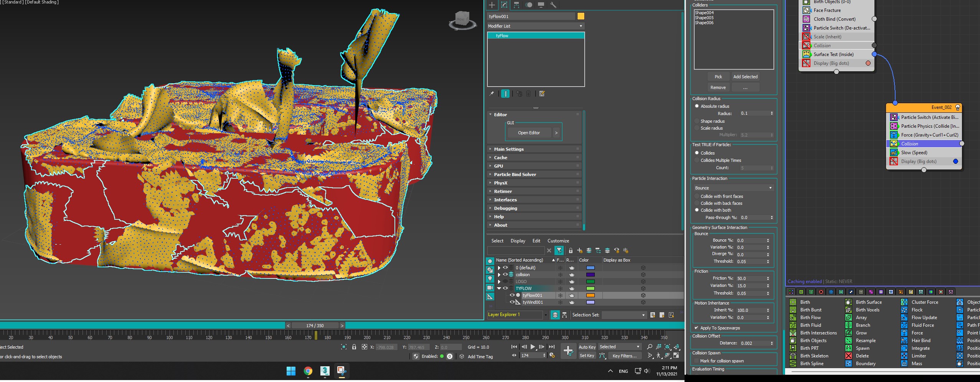Open Chrome from the Windows taskbar
980x382 pixels.
tap(308, 371)
